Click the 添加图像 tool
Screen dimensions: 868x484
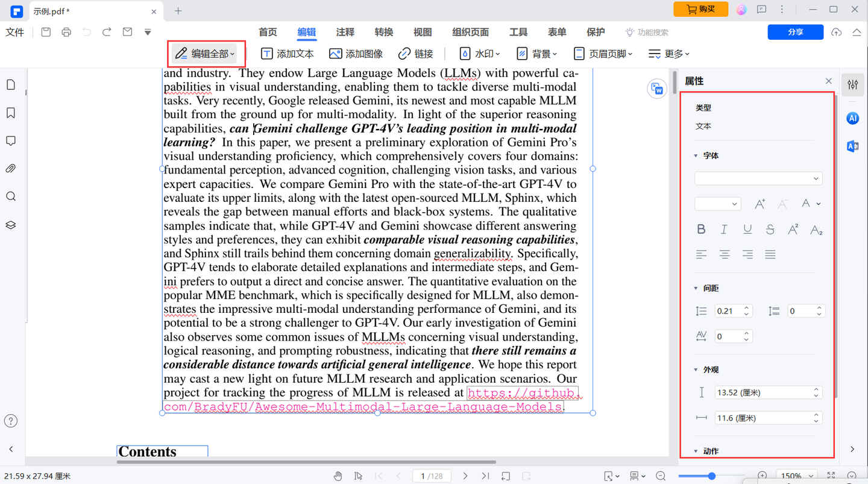pyautogui.click(x=356, y=54)
